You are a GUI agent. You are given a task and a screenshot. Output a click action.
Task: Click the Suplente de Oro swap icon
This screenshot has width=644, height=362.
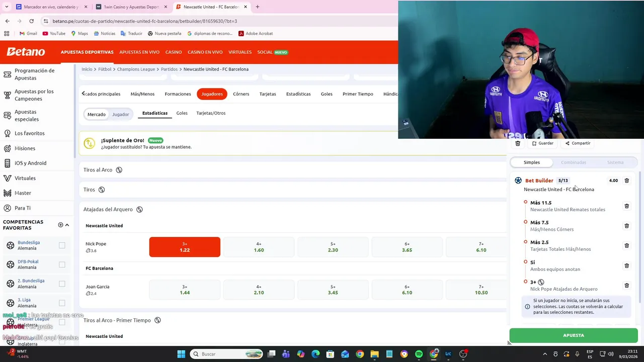90,143
